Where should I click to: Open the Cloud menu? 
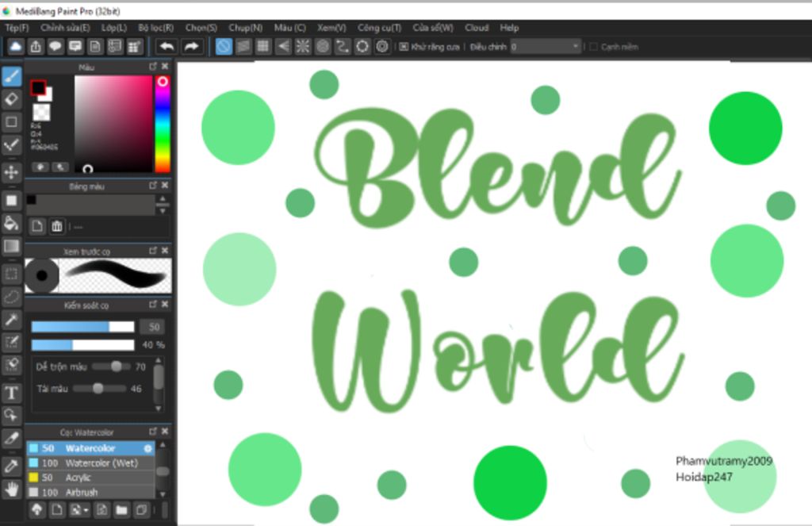coord(477,28)
